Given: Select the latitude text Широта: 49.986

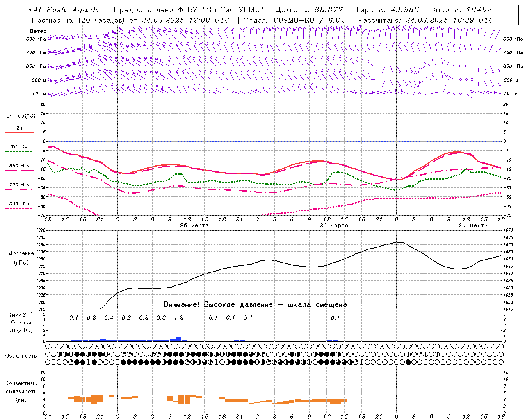Looking at the screenshot, I should coord(386,10).
